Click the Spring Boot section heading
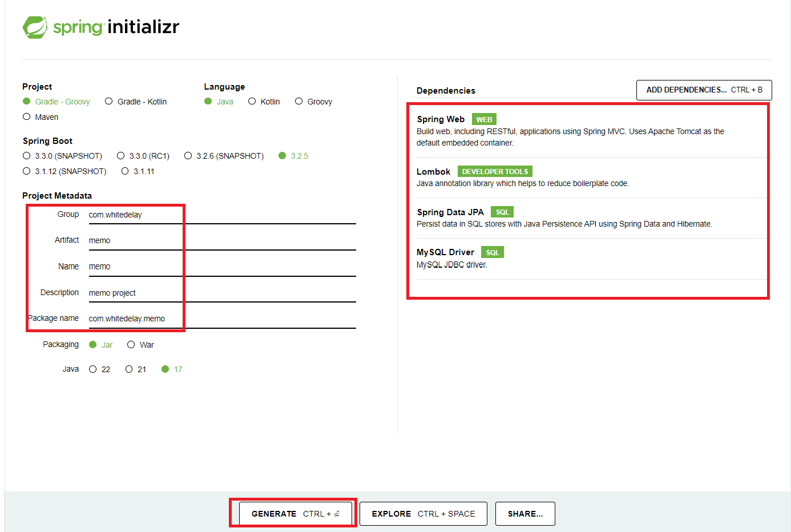This screenshot has width=791, height=532. point(47,141)
